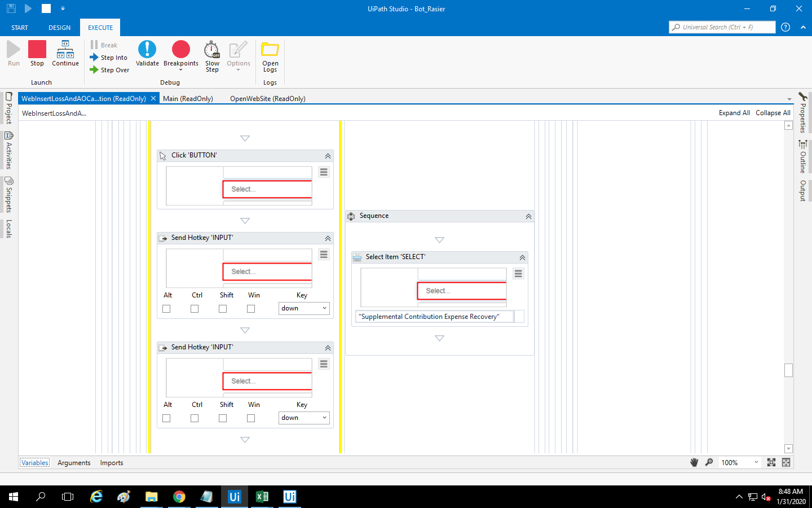Click the Continue debug icon

65,49
